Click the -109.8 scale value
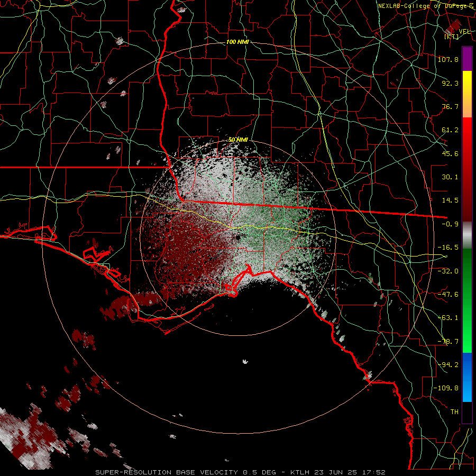 coord(446,388)
